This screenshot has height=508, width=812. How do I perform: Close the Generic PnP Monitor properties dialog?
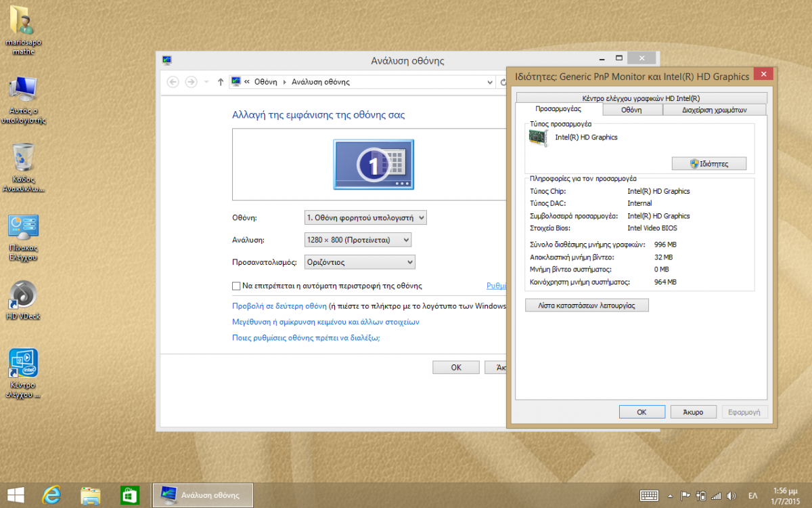tap(763, 74)
